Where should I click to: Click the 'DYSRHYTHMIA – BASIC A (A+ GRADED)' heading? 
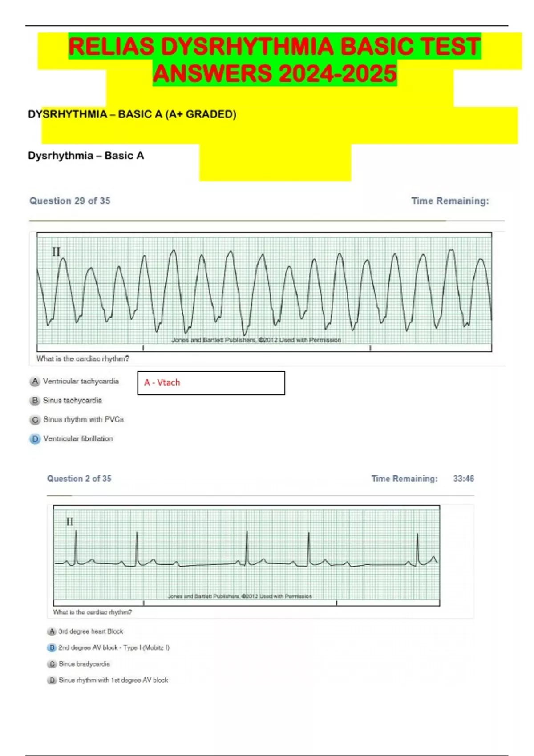[x=132, y=115]
